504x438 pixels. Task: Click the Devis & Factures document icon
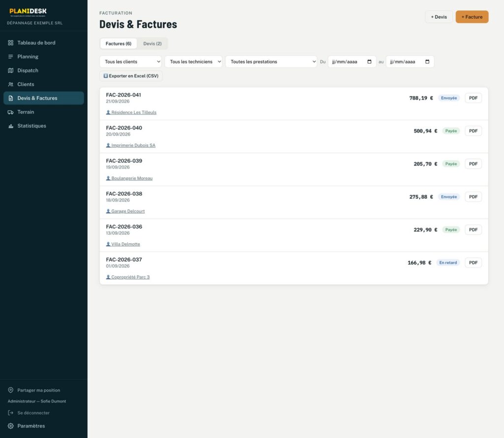point(11,98)
